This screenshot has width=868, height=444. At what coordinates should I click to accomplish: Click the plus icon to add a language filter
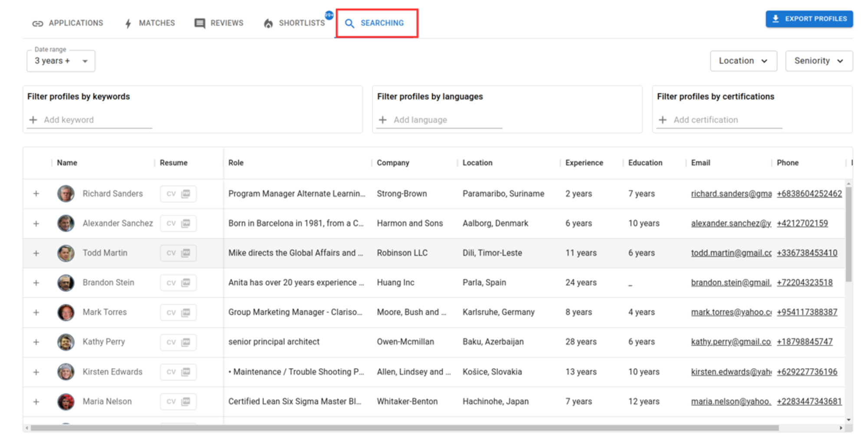(x=383, y=120)
